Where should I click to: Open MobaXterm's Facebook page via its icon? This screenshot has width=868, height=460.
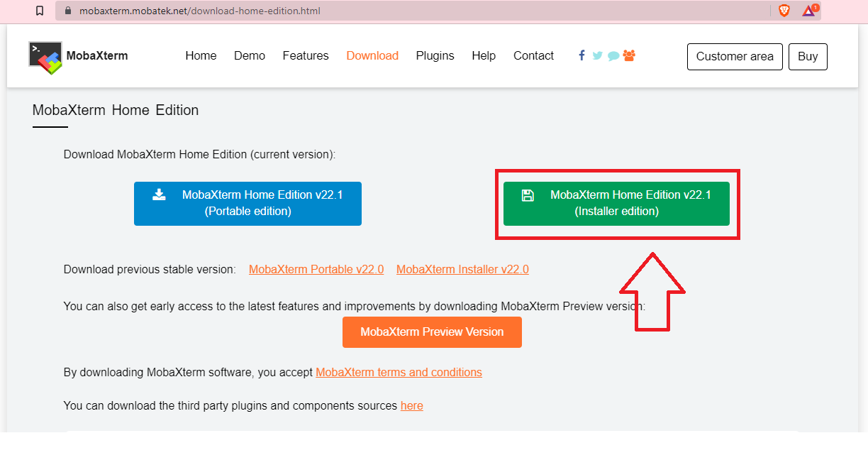(x=582, y=55)
